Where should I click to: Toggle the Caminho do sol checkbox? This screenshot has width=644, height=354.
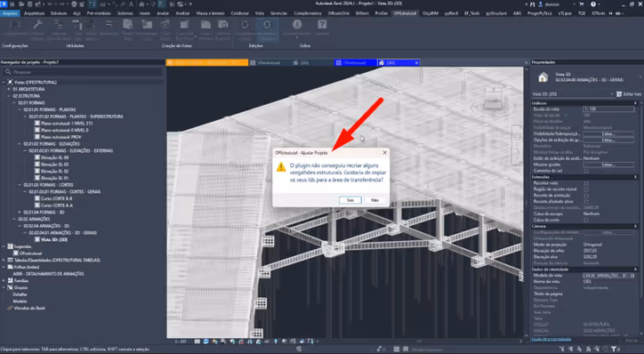click(x=586, y=171)
